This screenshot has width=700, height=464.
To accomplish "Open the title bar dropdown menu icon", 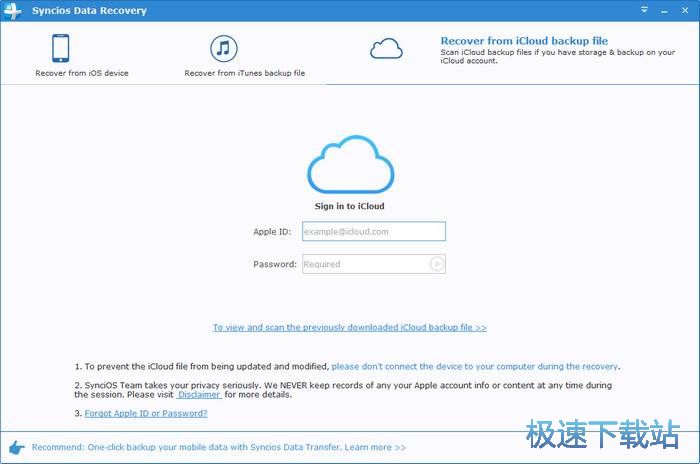I will pos(644,10).
